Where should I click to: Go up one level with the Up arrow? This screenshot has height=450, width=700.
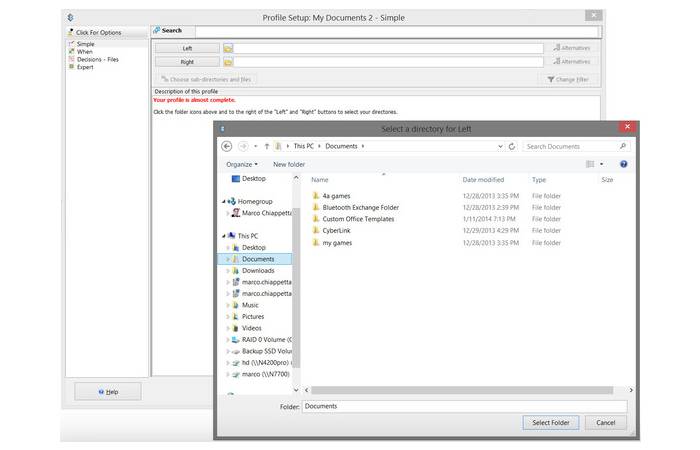(x=265, y=146)
